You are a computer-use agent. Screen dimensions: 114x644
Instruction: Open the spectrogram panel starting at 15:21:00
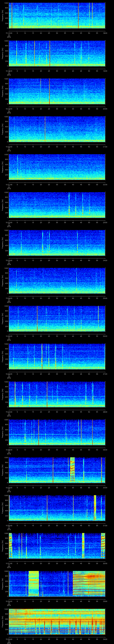point(57,167)
